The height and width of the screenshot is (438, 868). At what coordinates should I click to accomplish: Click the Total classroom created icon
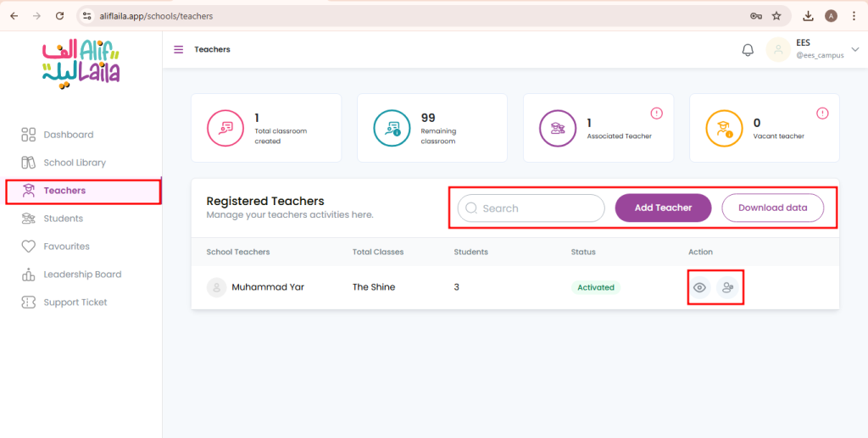pos(225,128)
